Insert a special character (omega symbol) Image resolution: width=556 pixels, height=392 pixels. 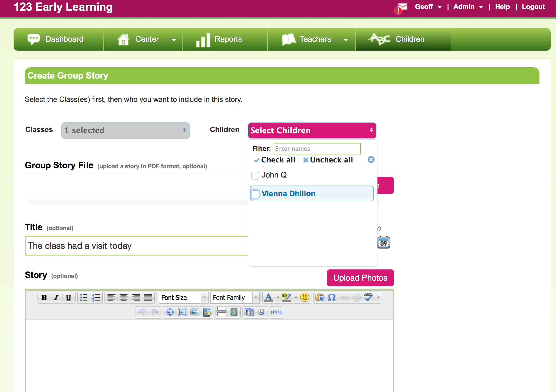pos(332,297)
